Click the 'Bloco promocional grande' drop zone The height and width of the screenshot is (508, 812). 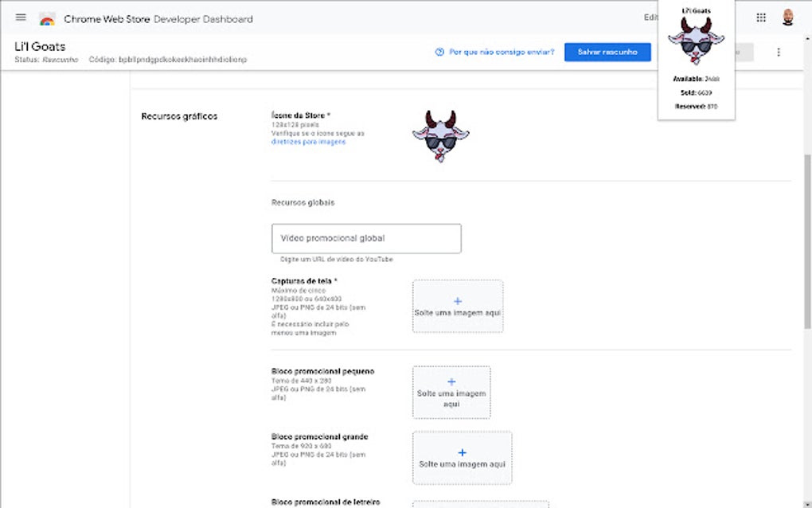tap(463, 464)
